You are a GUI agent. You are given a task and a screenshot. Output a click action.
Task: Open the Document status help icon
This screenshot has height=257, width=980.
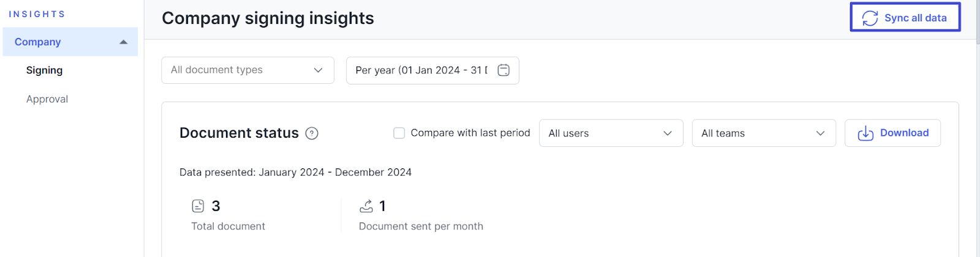tap(312, 133)
